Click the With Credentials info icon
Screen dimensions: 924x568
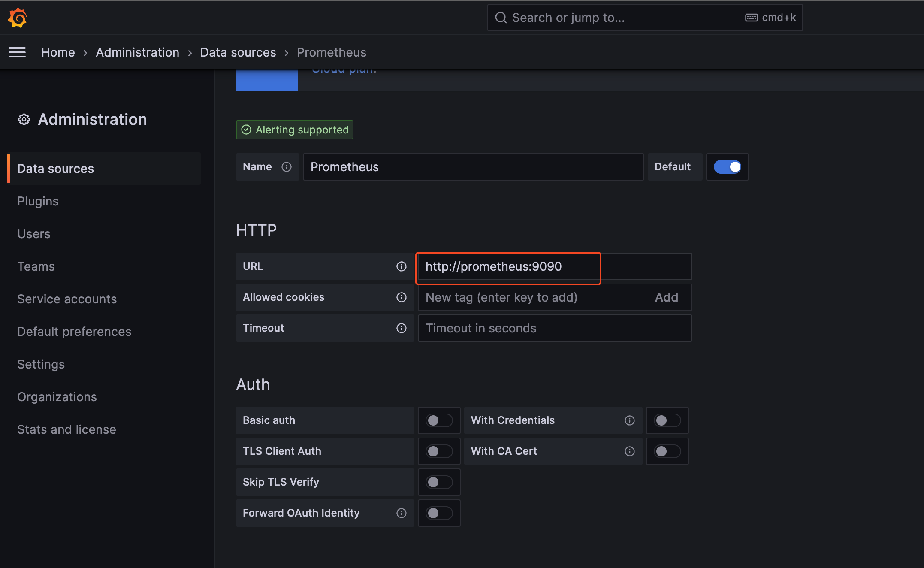click(x=629, y=420)
